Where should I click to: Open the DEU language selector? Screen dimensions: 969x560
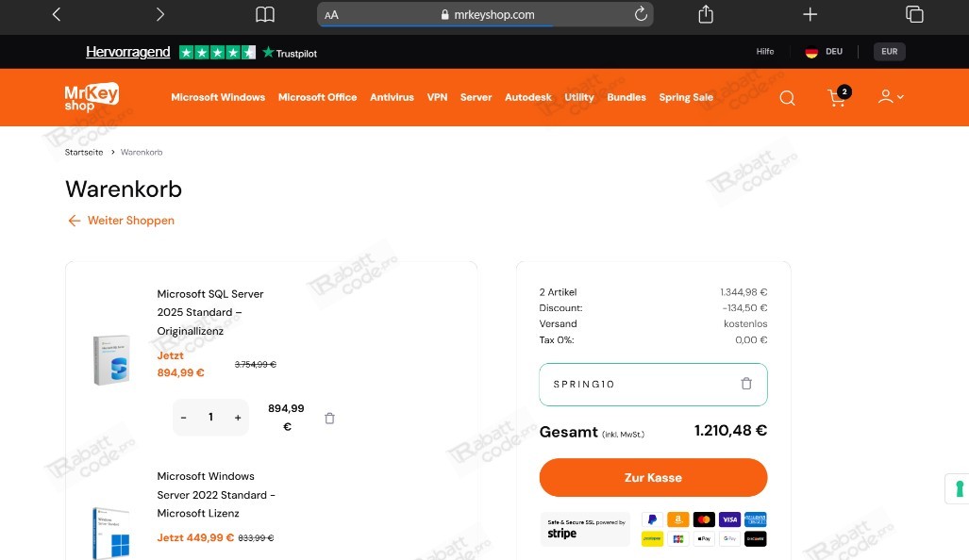tap(822, 53)
